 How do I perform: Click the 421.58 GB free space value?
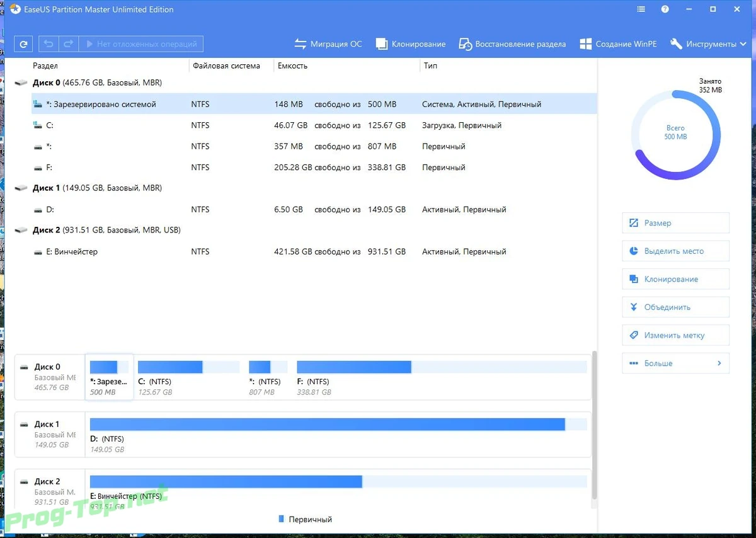click(x=293, y=251)
